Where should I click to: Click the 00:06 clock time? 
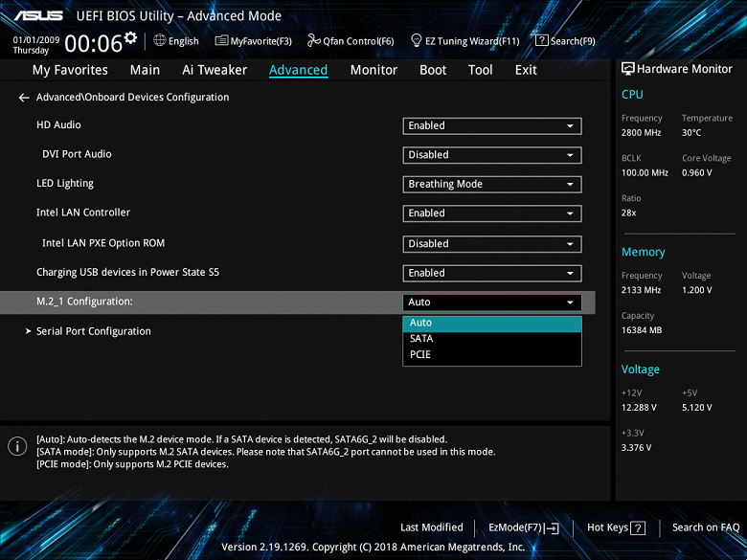94,44
